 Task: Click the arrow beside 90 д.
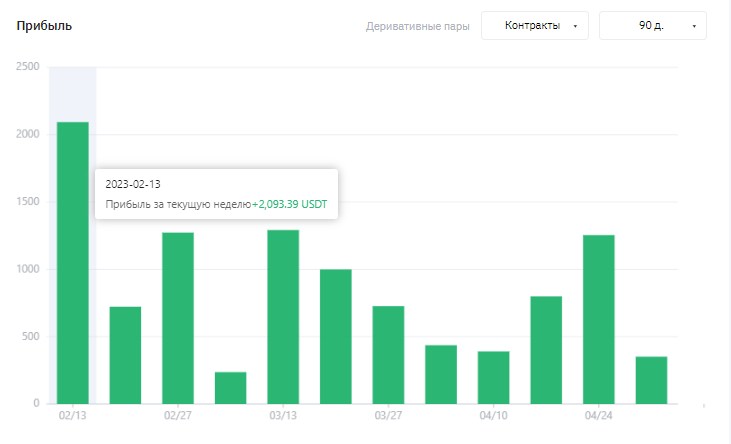pos(694,26)
